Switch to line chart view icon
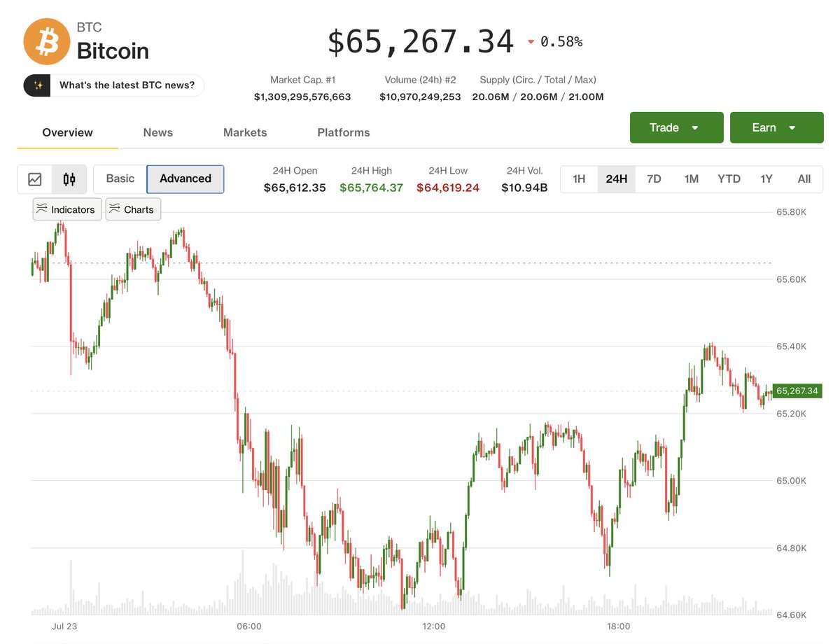Screen dimensions: 840x644 [x=35, y=179]
